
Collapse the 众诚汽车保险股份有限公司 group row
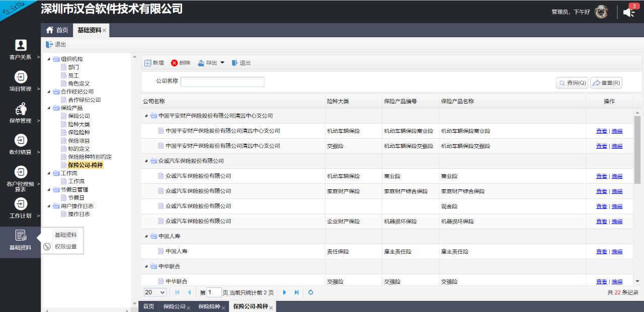[x=146, y=161]
